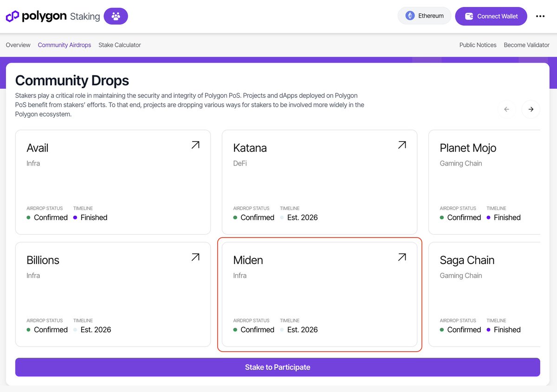
Task: Open Stake Calculator tab
Action: [120, 45]
